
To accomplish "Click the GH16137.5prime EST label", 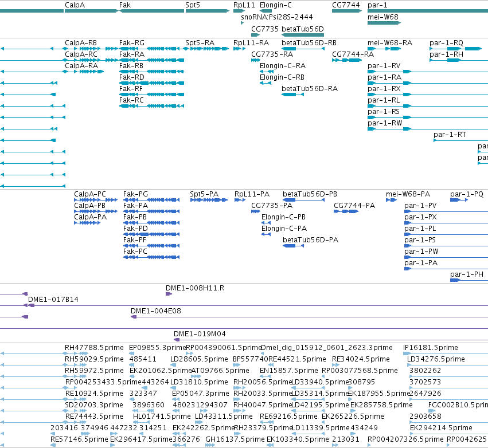I will tap(235, 439).
